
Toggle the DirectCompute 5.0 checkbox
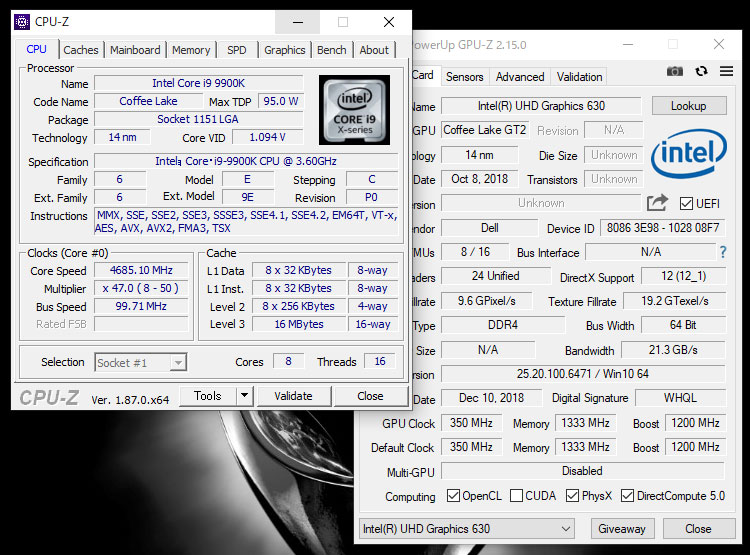click(x=627, y=496)
